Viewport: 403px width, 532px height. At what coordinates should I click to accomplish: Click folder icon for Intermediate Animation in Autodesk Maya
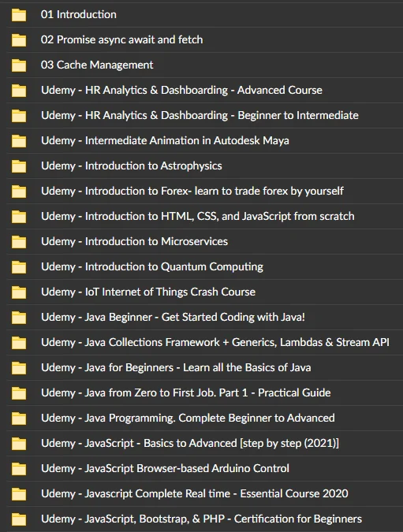pos(19,141)
